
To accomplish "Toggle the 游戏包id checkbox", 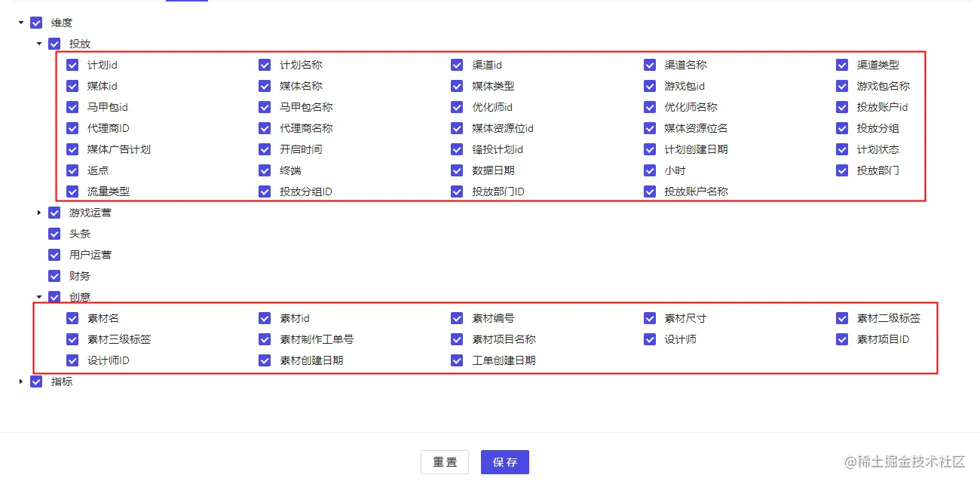I will [650, 86].
